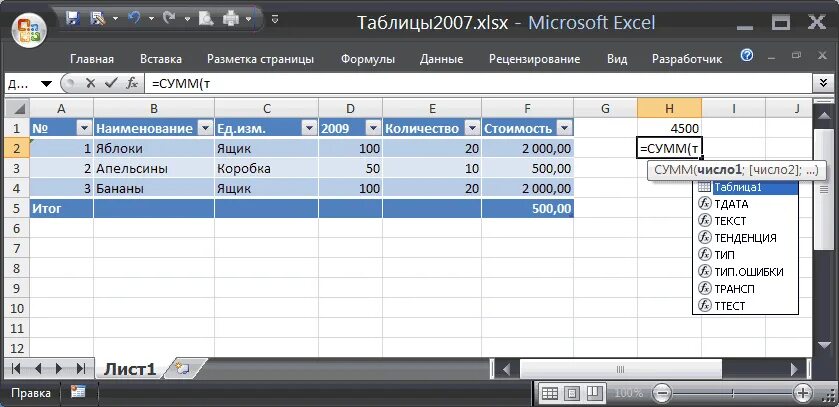
Task: Open the 2009 column filter dropdown
Action: [372, 128]
